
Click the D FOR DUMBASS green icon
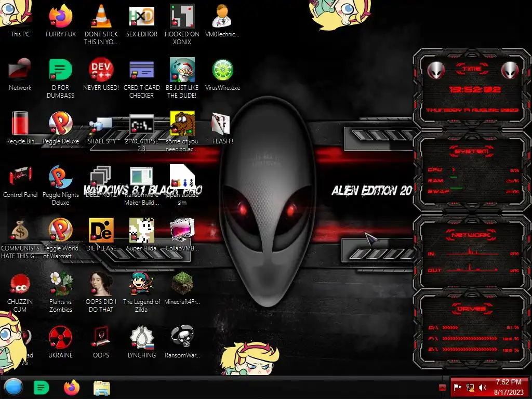60,78
